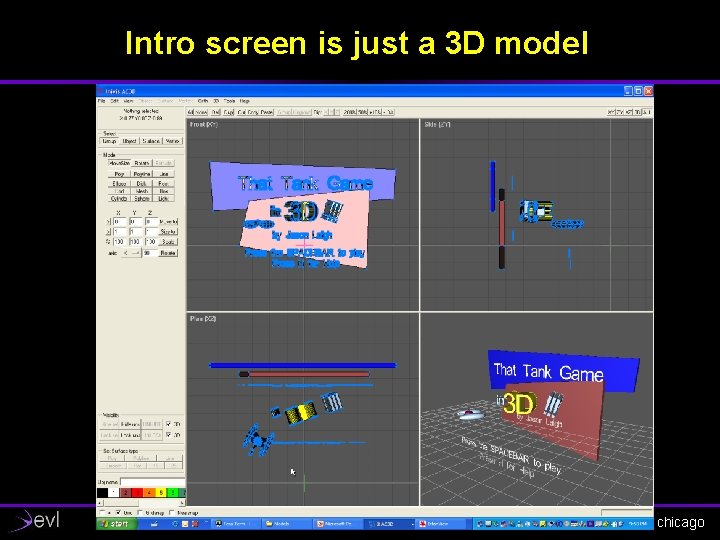The width and height of the screenshot is (720, 540).
Task: Click the Y field in Scale row
Action: pos(136,242)
